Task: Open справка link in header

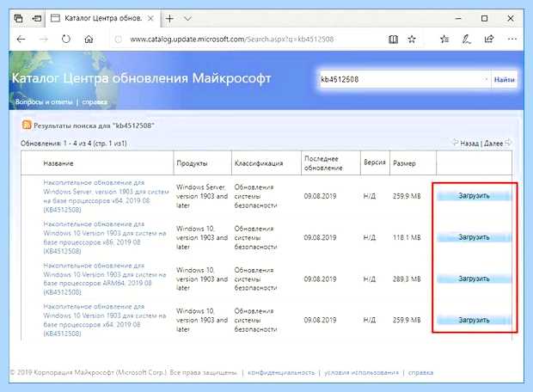Action: (x=95, y=102)
